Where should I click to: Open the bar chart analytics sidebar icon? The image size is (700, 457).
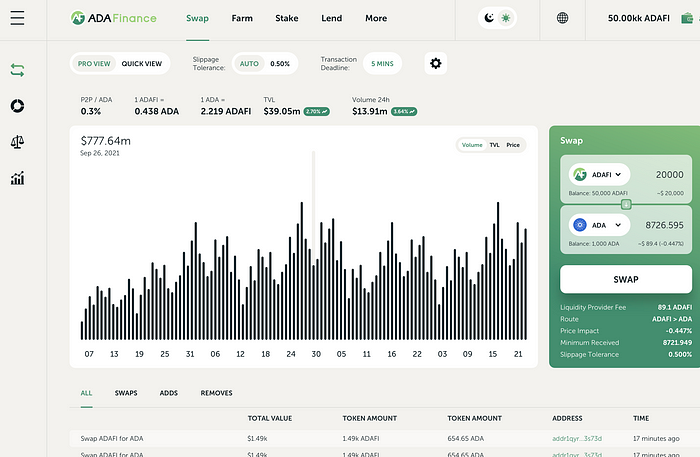[17, 178]
